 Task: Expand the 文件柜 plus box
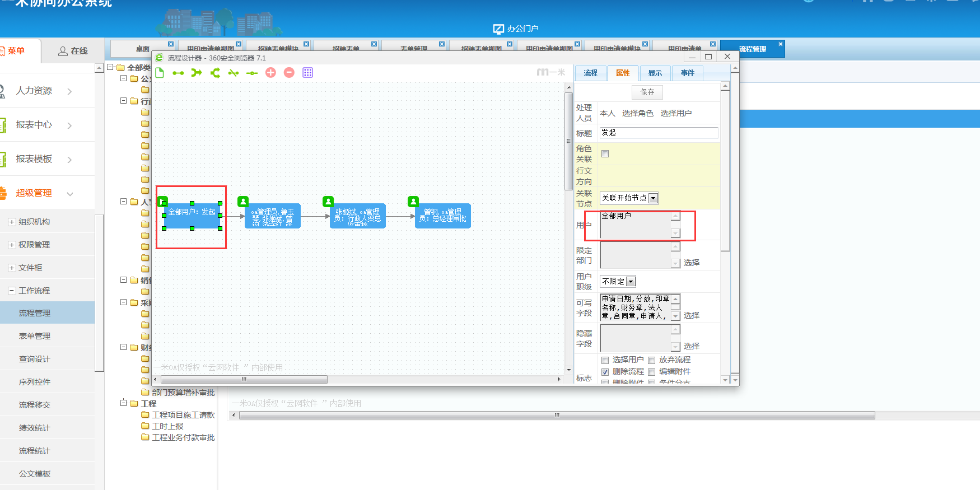(x=12, y=268)
